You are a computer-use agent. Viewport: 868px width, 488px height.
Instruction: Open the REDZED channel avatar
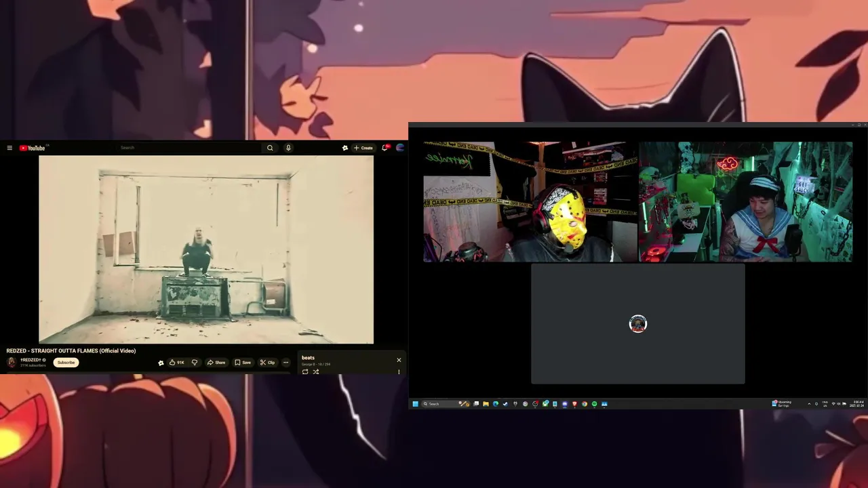click(x=12, y=363)
